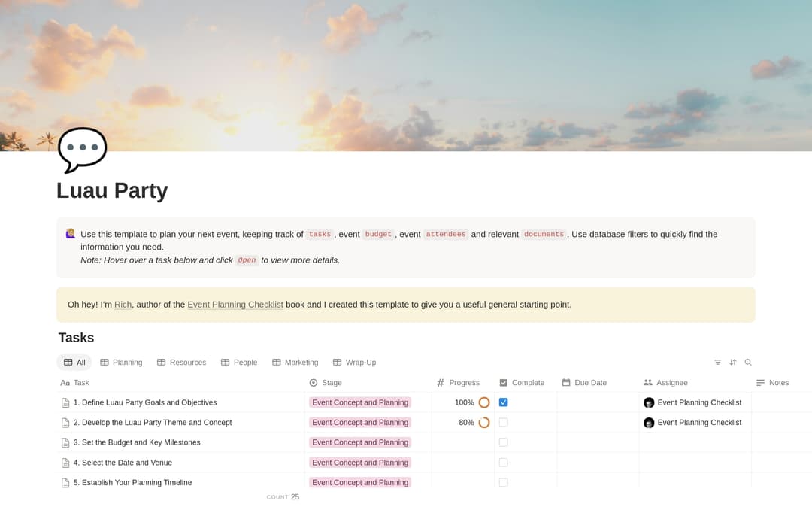Image resolution: width=812 pixels, height=507 pixels.
Task: Click page icon for Select the Date and Venue
Action: click(65, 463)
